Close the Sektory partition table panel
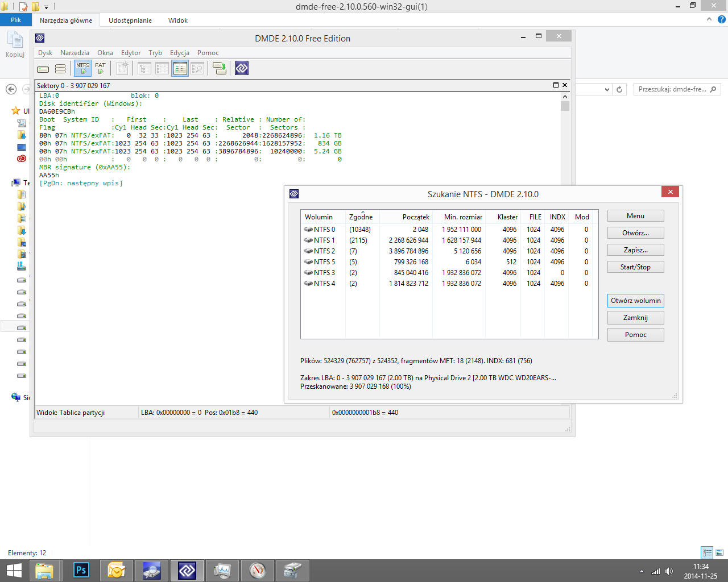Image resolution: width=728 pixels, height=582 pixels. pyautogui.click(x=565, y=85)
